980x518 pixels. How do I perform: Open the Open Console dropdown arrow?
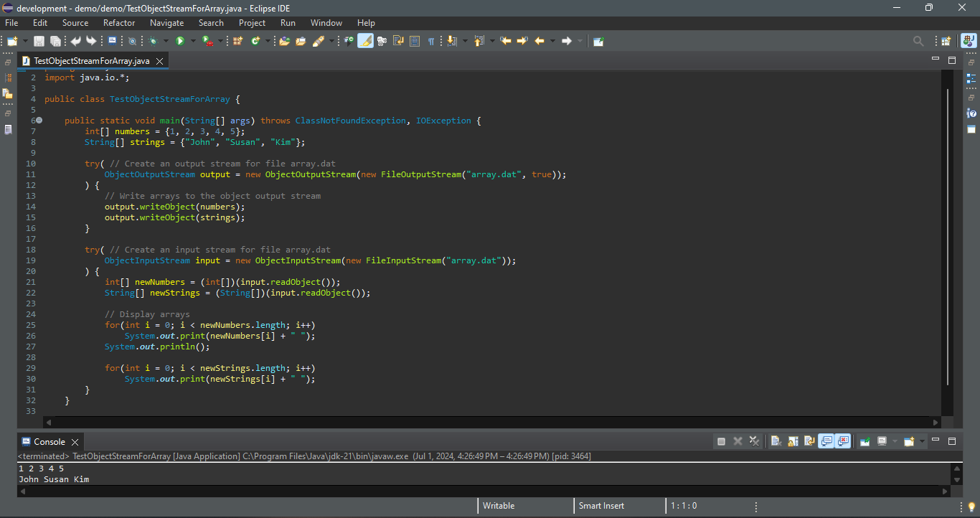(x=920, y=441)
